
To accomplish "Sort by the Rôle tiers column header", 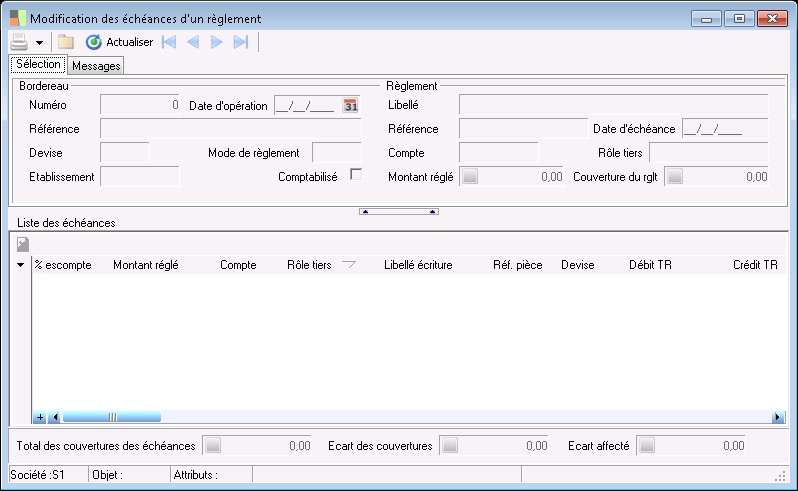I will coord(309,265).
